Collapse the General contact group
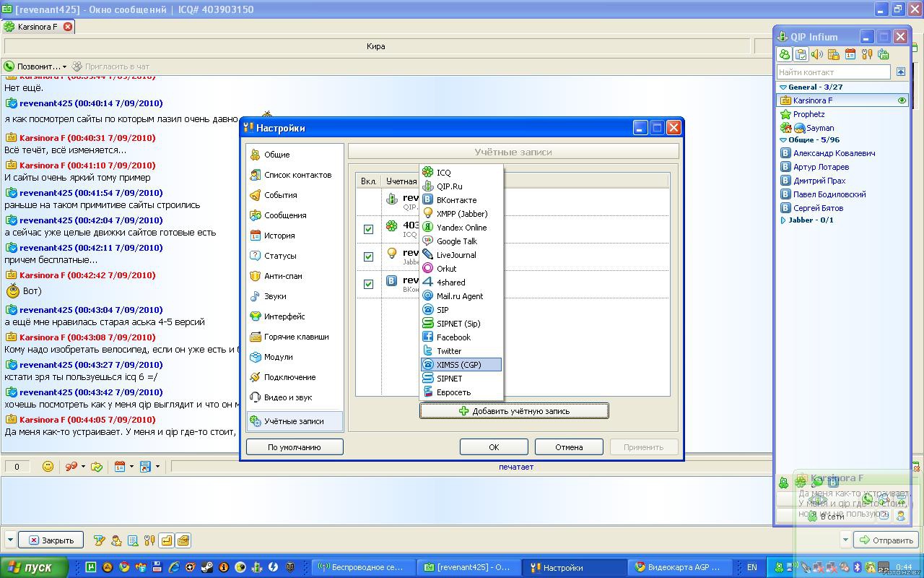Viewport: 924px width, 578px height. (x=783, y=87)
